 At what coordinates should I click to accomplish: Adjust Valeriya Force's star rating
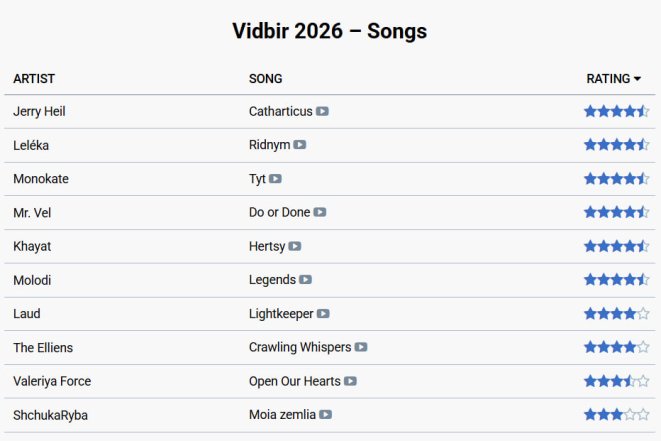(616, 381)
